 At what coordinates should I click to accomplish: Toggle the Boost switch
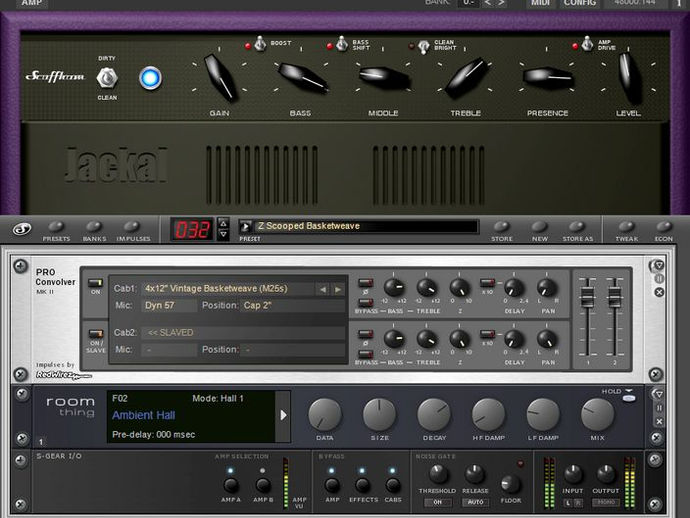261,44
